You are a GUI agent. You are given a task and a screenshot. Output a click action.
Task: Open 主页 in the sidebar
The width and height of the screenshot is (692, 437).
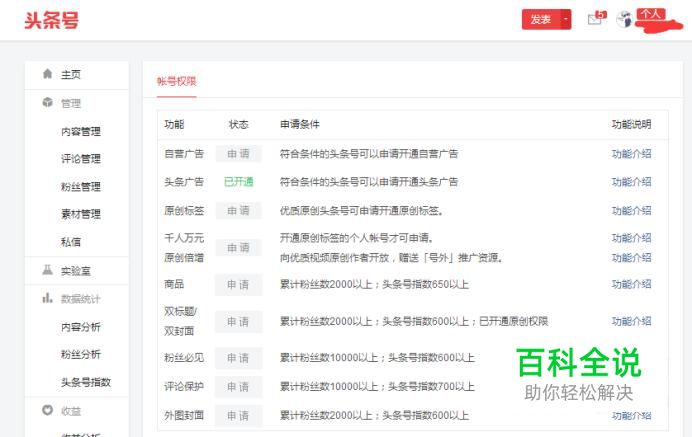(x=71, y=74)
